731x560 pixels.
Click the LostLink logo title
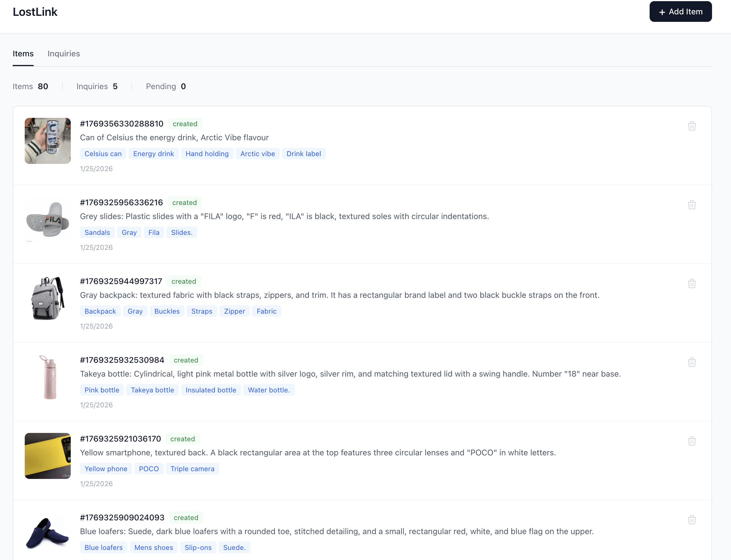35,12
